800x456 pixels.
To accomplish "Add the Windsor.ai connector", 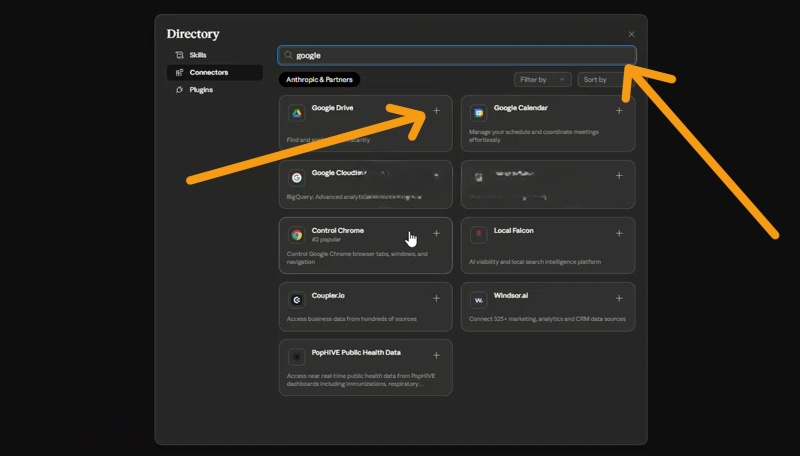I will coord(619,298).
